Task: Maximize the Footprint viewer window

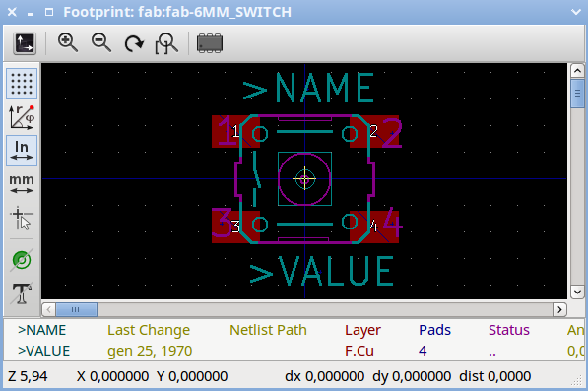Action: tap(49, 12)
